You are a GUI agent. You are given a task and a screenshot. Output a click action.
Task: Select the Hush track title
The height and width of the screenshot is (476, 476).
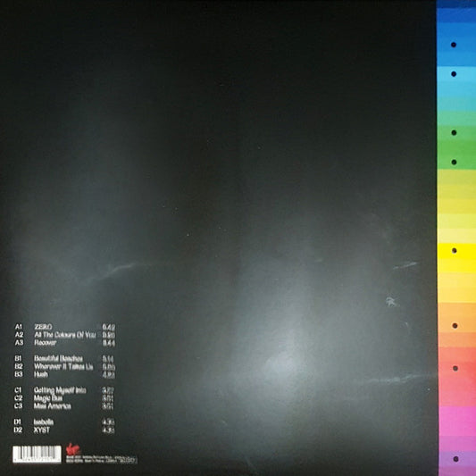pos(41,374)
